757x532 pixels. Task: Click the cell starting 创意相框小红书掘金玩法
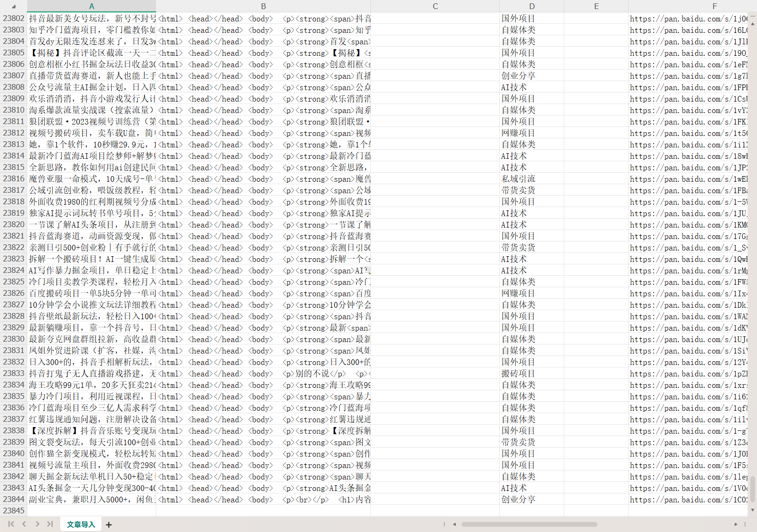tap(92, 64)
